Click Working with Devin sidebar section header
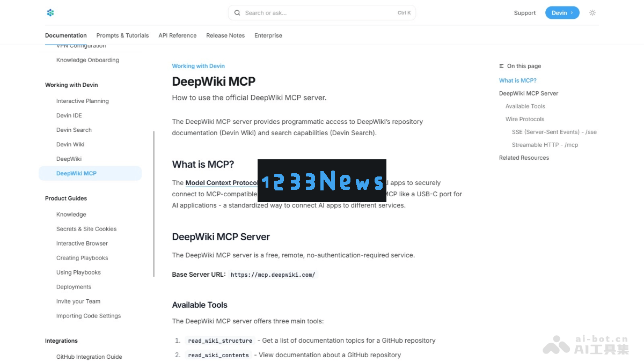Screen dimensions: 644x362 (x=71, y=85)
